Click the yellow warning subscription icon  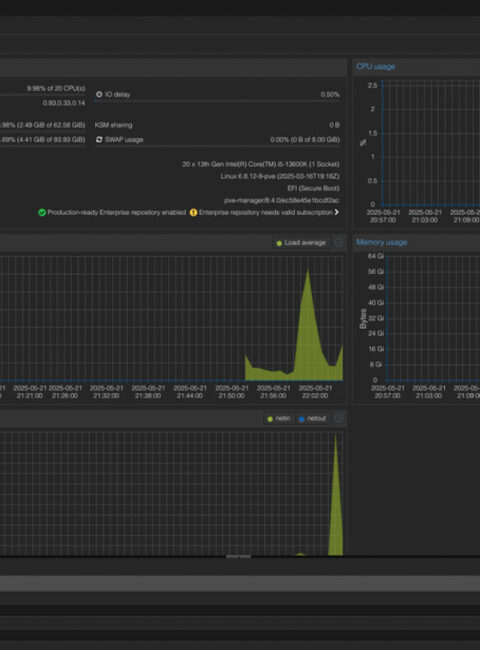point(193,213)
